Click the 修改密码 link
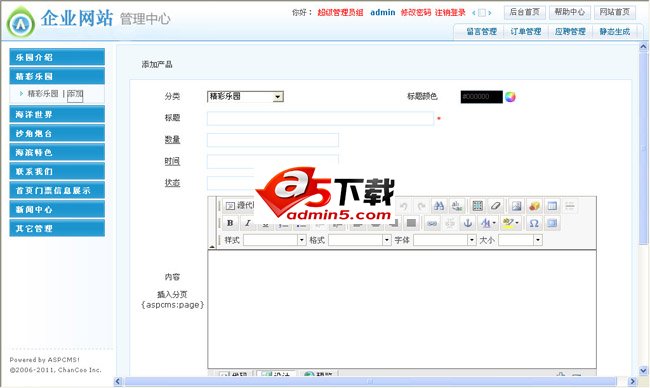The image size is (650, 388). [x=416, y=13]
